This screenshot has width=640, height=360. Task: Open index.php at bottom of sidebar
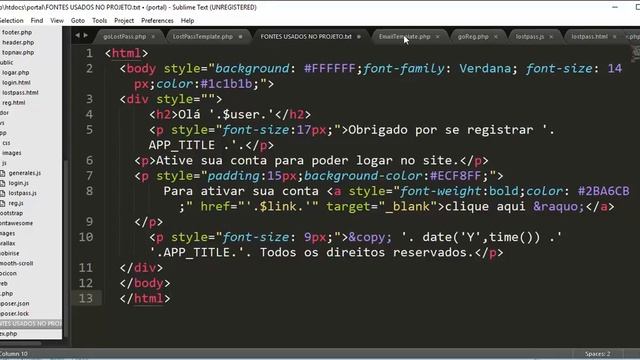pyautogui.click(x=9, y=334)
